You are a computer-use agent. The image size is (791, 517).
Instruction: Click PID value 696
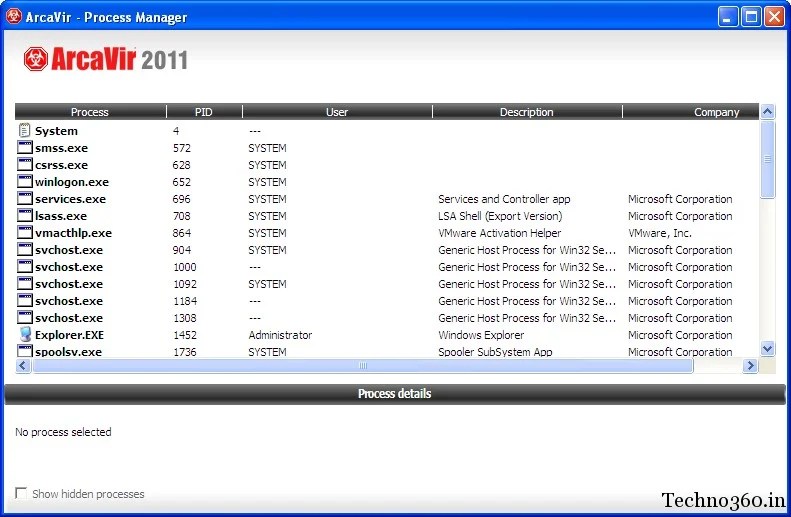(181, 199)
